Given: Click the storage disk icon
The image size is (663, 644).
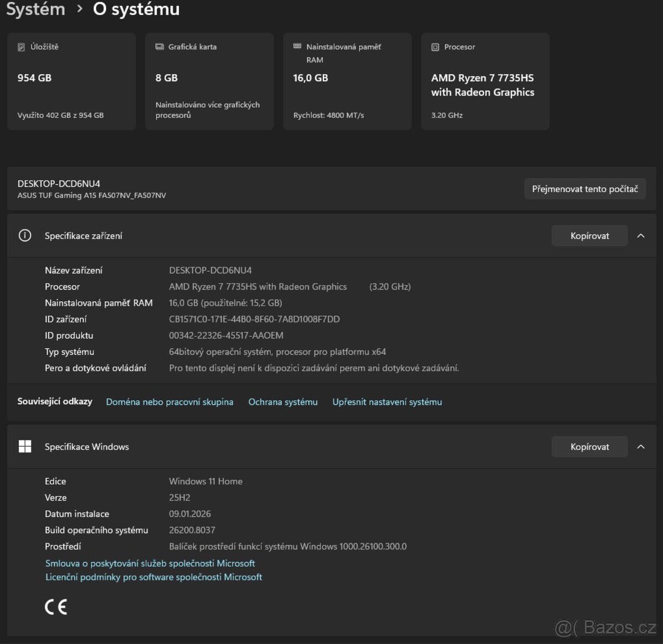Looking at the screenshot, I should click(x=22, y=47).
